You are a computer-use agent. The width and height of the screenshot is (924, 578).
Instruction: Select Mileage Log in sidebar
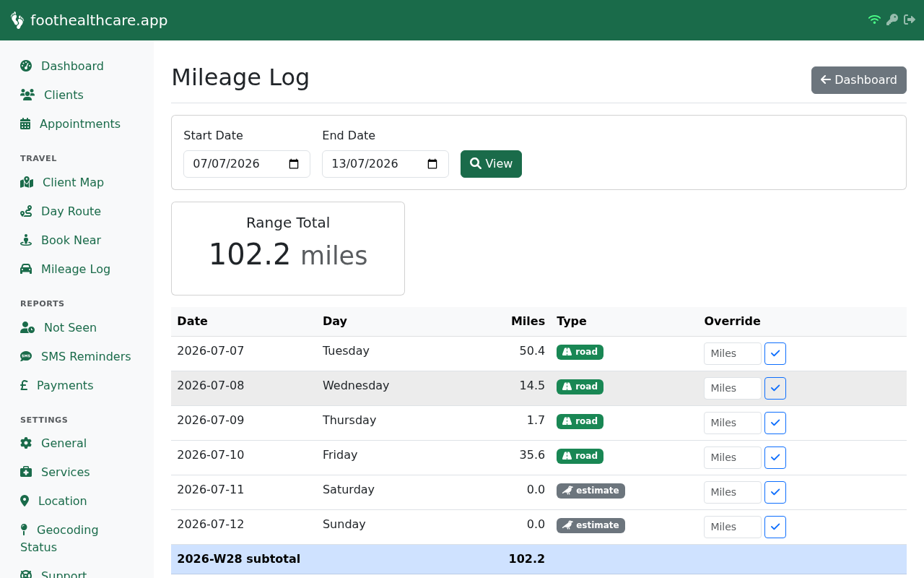click(x=76, y=269)
